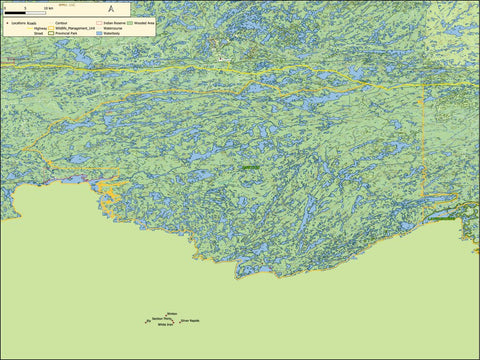
Task: Click the Winton location marker dot
Action: (166, 315)
